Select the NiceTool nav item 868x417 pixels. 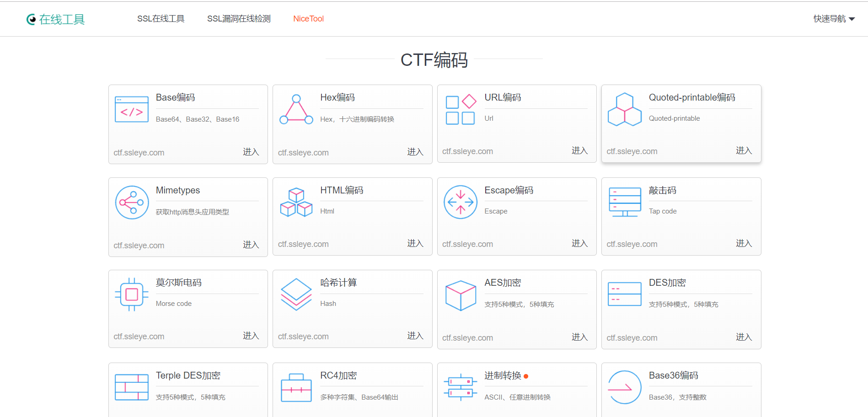(x=309, y=19)
